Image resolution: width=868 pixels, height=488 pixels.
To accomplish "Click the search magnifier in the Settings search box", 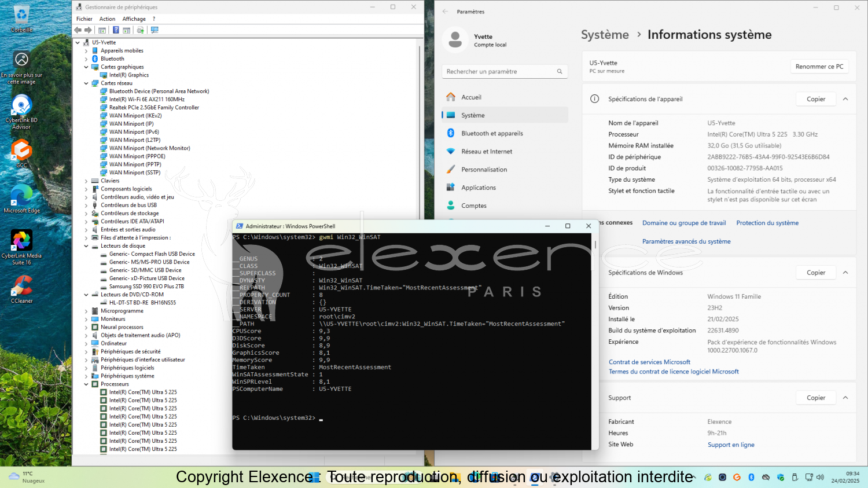I will (560, 72).
